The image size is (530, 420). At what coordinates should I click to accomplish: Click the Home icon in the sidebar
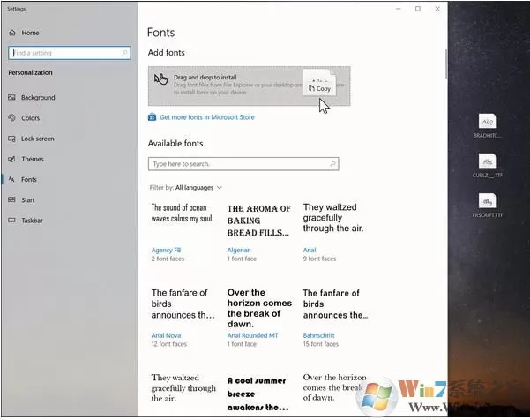[x=12, y=33]
